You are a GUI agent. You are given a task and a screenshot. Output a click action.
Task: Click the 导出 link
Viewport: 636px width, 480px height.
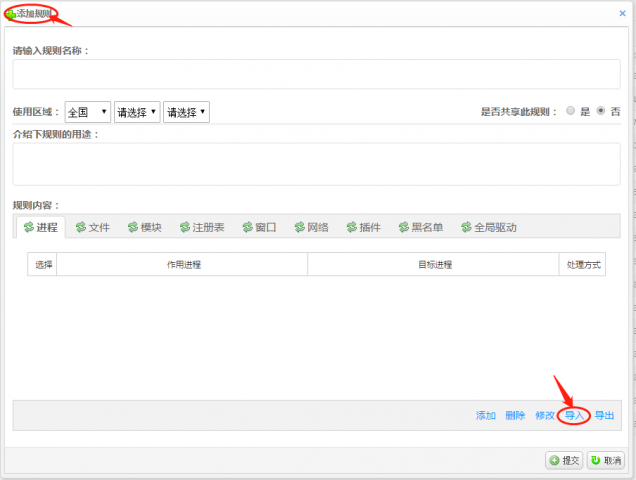tap(604, 416)
